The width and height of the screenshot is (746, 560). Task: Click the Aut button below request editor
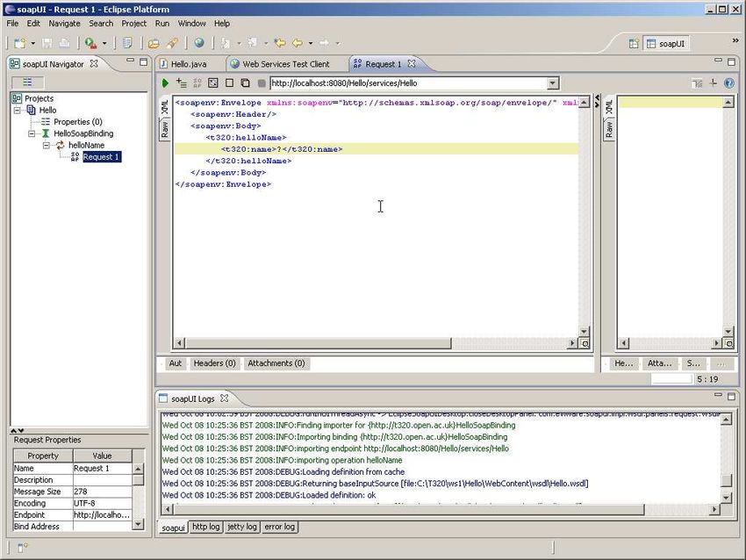click(175, 363)
